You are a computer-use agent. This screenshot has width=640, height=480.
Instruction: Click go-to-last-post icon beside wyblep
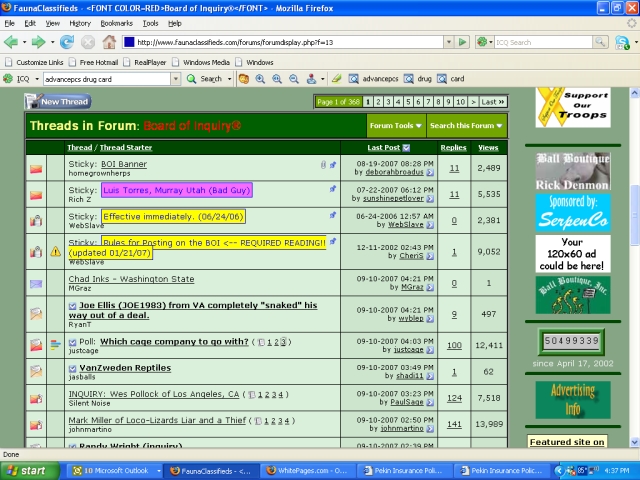pos(430,319)
